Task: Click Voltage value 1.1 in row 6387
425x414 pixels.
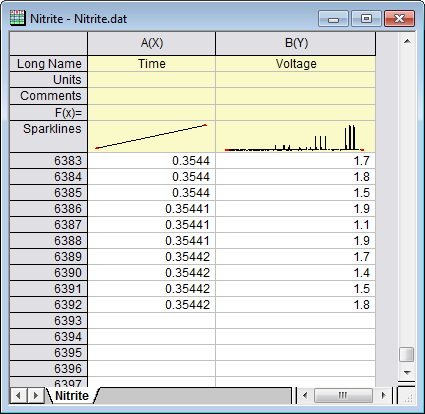Action: [296, 225]
